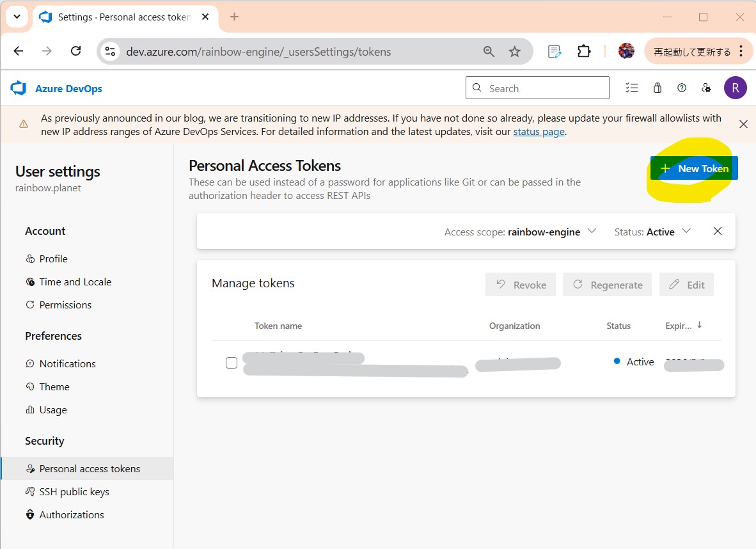Click the Edit button
The image size is (756, 549).
click(686, 285)
